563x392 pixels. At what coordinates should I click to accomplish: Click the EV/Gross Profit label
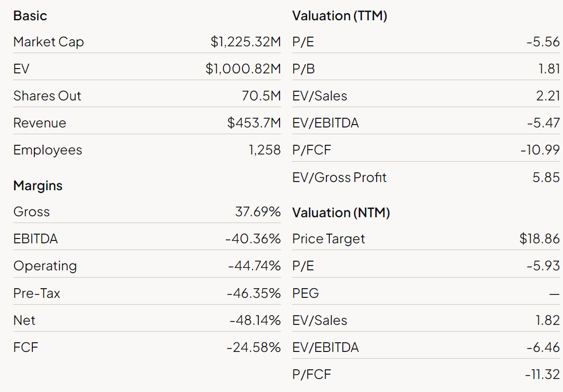point(339,178)
